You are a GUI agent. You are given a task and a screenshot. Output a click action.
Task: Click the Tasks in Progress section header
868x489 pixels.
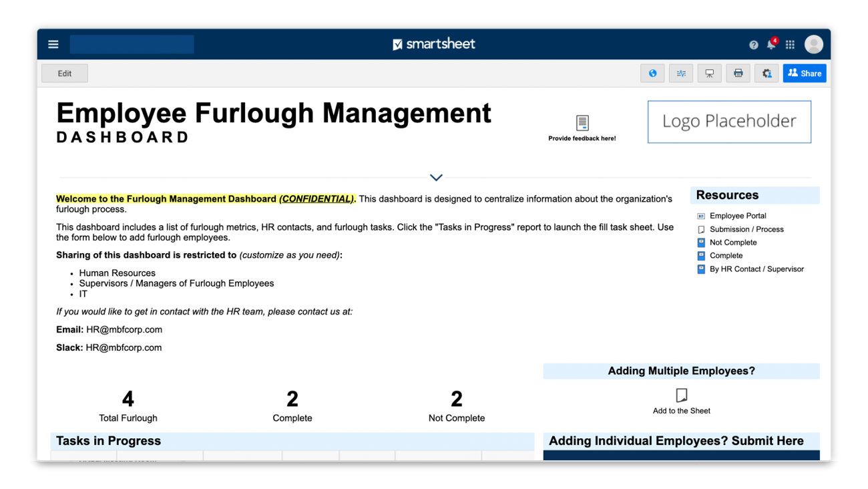[x=292, y=441]
